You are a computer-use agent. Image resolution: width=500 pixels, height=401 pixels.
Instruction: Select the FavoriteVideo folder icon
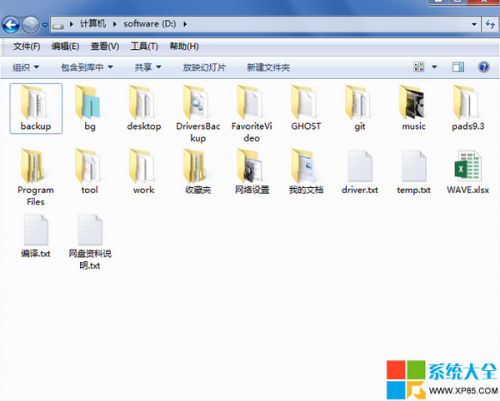(x=250, y=102)
